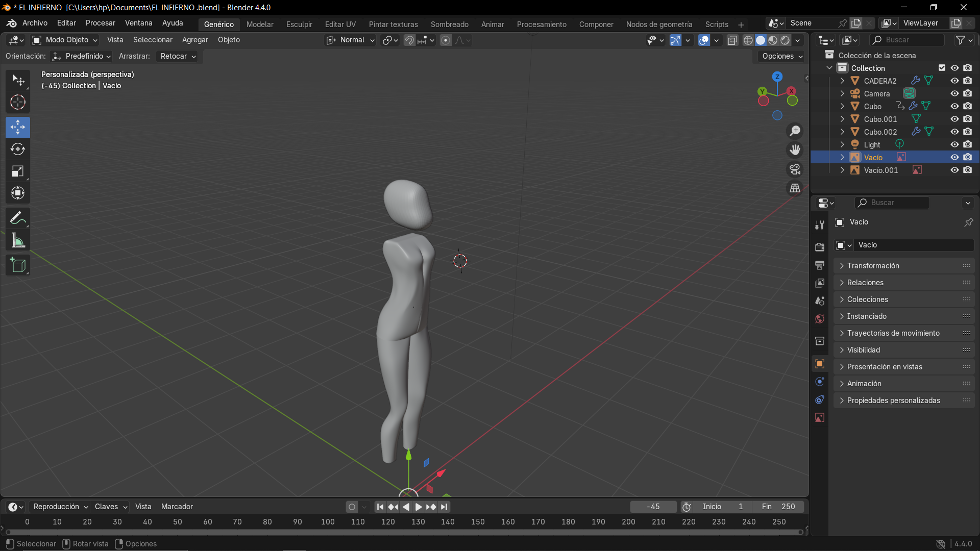980x551 pixels.
Task: Open the Procesar menu
Action: coord(101,23)
